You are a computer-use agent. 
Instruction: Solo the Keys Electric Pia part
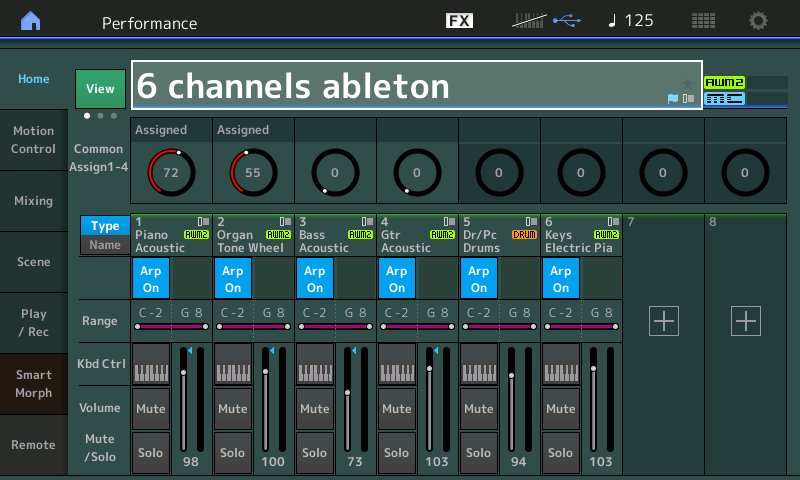pyautogui.click(x=561, y=452)
